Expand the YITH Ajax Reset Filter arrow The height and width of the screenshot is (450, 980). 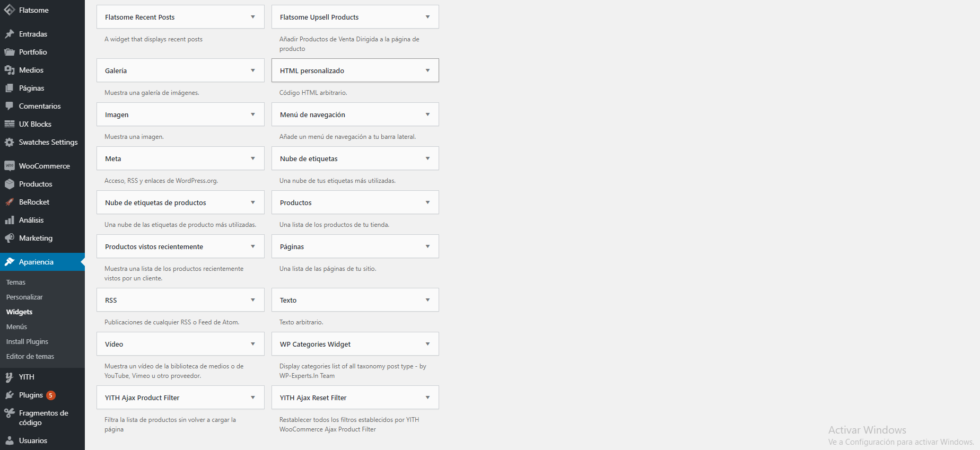[427, 398]
